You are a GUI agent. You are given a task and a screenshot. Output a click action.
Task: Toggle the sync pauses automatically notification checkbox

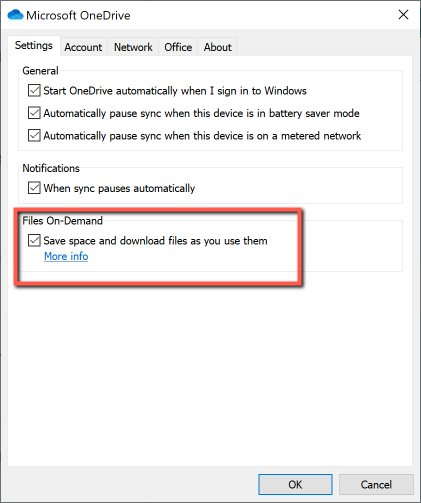pos(34,188)
